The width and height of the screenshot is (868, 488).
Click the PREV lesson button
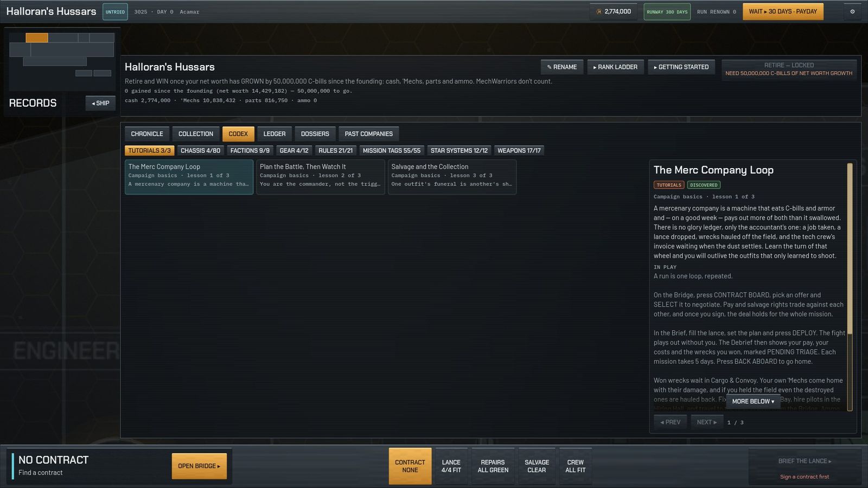point(670,422)
